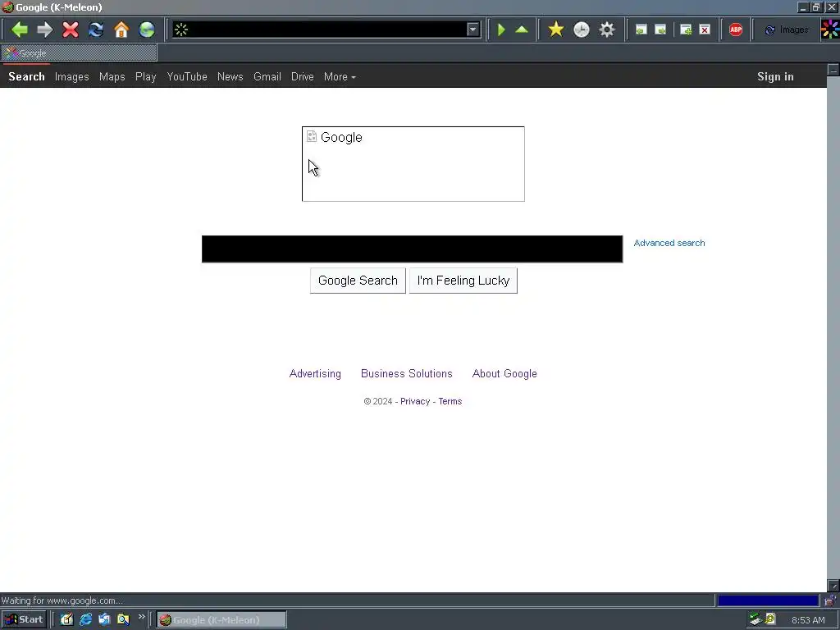
Task: Launch Outlook Express from Quick Launch
Action: (x=104, y=620)
